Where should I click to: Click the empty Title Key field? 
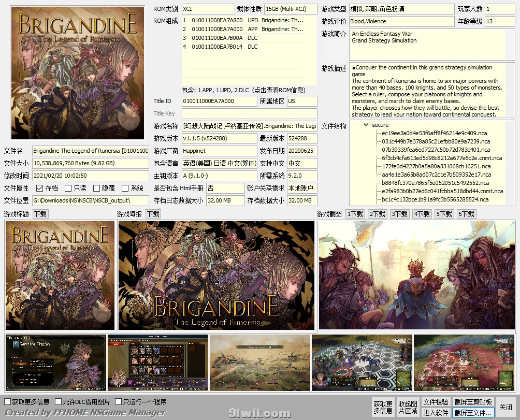250,114
